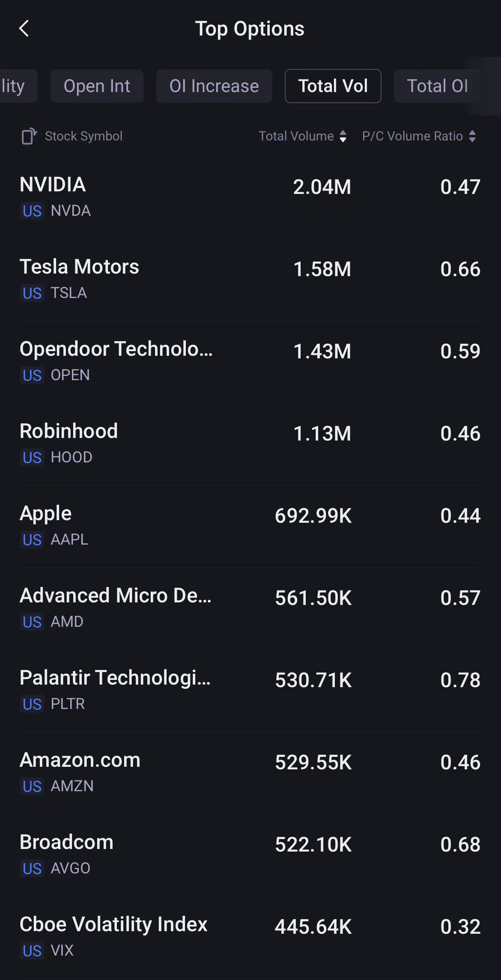Image resolution: width=501 pixels, height=980 pixels.
Task: Open the Robinhood HOOD row
Action: [x=250, y=444]
